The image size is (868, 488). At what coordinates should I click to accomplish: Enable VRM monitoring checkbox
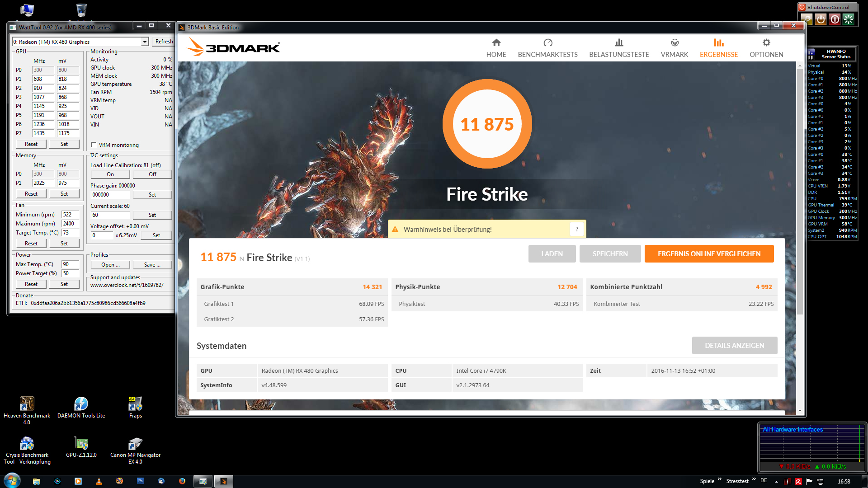click(x=94, y=145)
